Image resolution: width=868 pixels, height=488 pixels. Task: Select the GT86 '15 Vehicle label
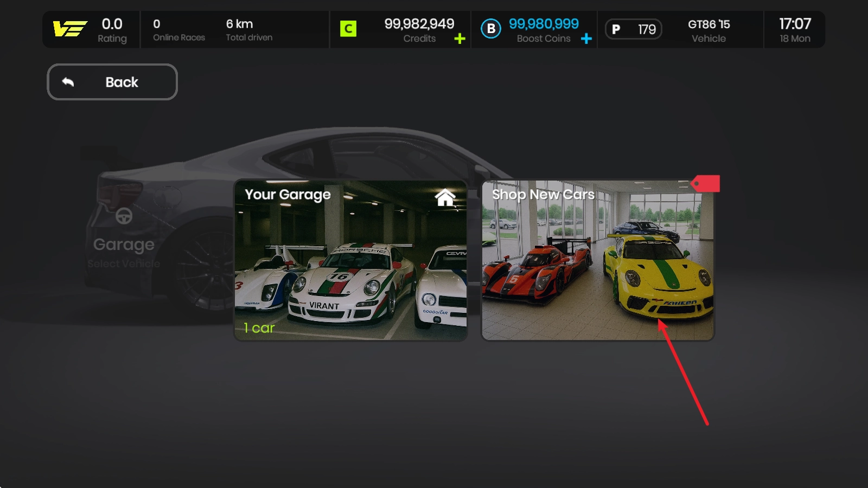click(709, 30)
